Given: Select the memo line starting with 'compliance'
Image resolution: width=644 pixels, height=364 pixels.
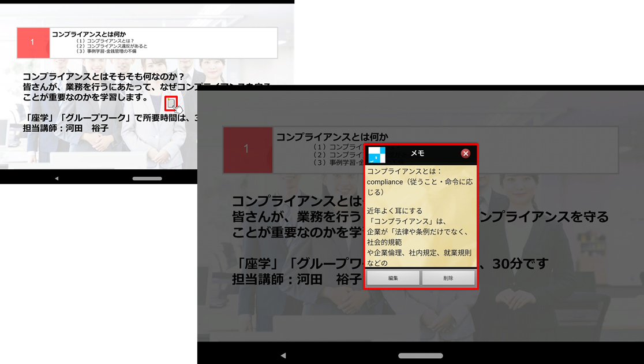Looking at the screenshot, I should tap(420, 182).
